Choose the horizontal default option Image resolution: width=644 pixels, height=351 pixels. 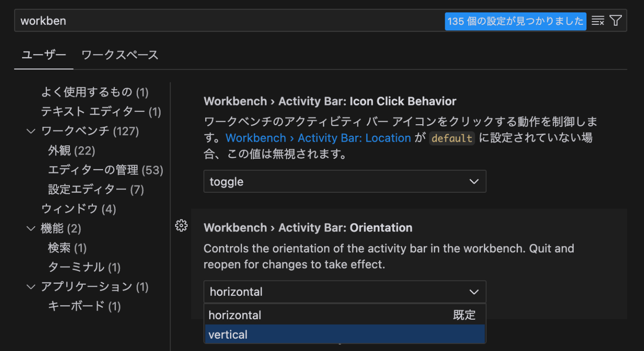[345, 315]
